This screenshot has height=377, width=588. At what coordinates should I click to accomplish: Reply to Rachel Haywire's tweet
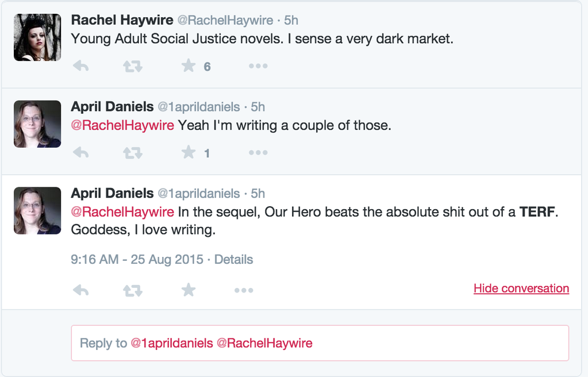click(81, 67)
